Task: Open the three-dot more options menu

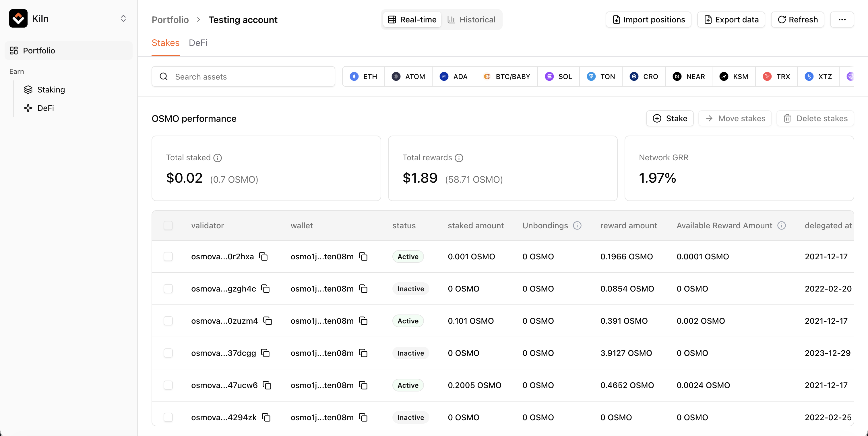Action: tap(842, 20)
